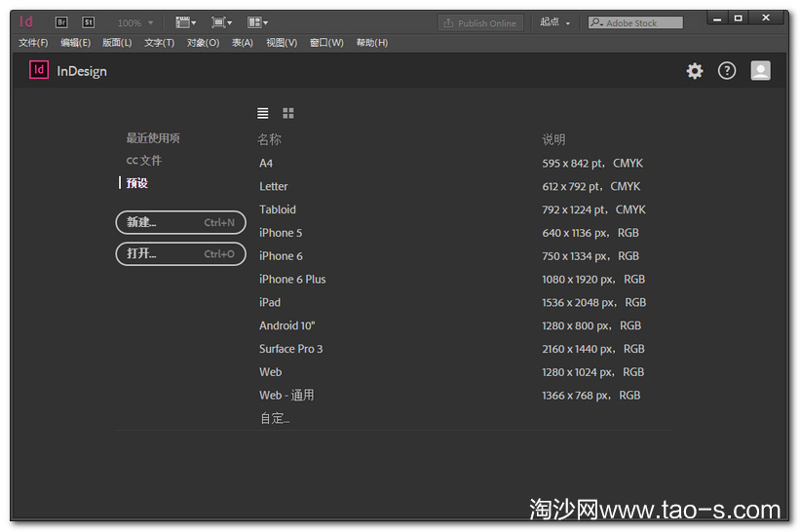This screenshot has width=800, height=532.
Task: Choose the iPhone 5 preset
Action: [281, 233]
